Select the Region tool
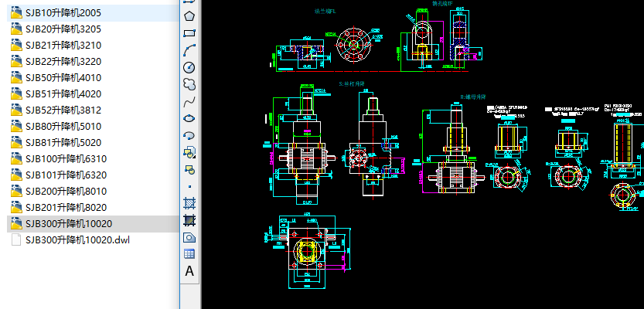 click(189, 237)
